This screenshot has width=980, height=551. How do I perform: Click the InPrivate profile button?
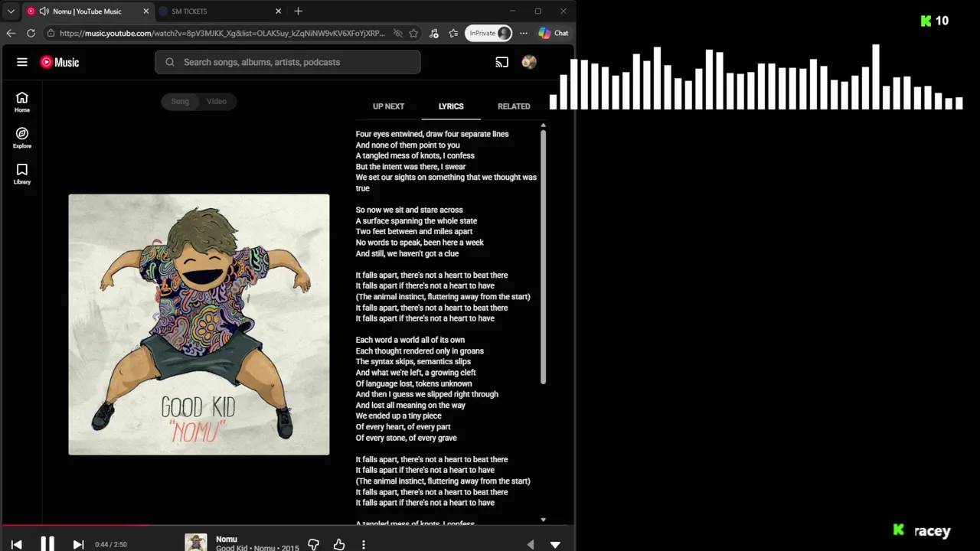(488, 33)
